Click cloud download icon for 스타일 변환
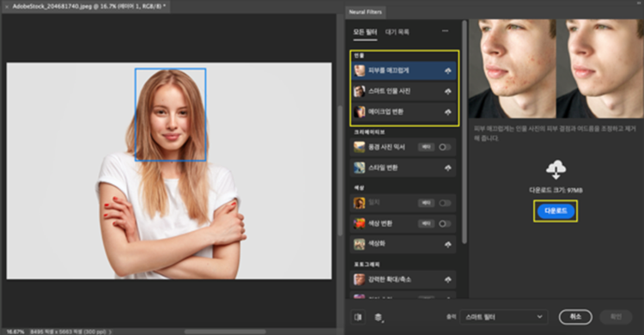Viewport: 644px width, 335px height. click(447, 168)
